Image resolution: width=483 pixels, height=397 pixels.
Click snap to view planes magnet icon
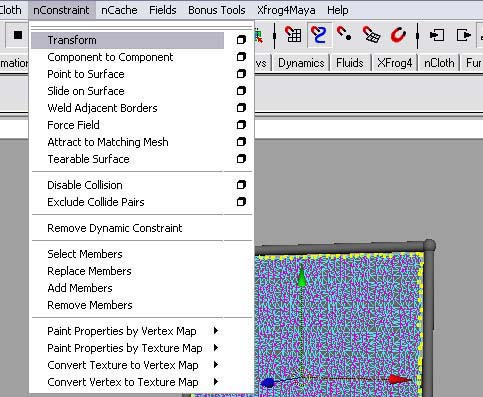(371, 35)
